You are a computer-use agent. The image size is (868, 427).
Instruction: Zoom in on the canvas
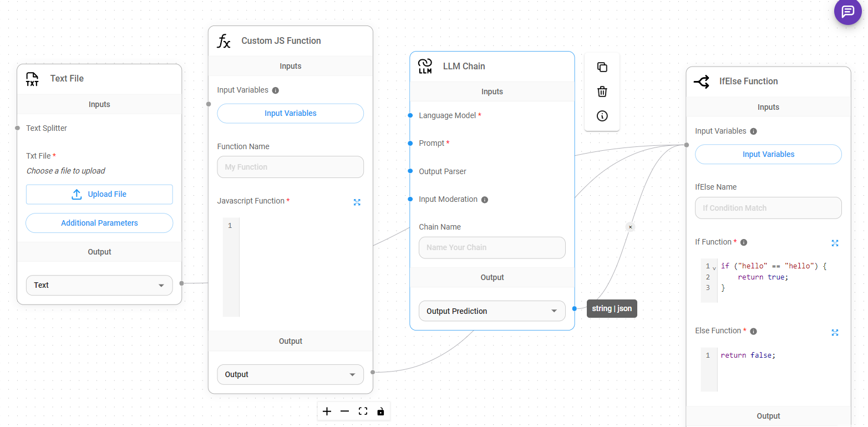pos(327,411)
